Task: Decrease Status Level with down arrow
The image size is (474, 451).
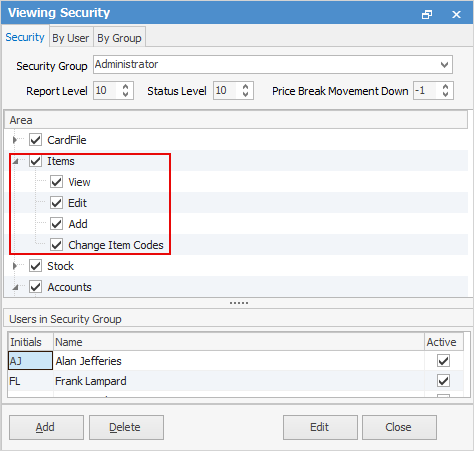Action: [245, 94]
